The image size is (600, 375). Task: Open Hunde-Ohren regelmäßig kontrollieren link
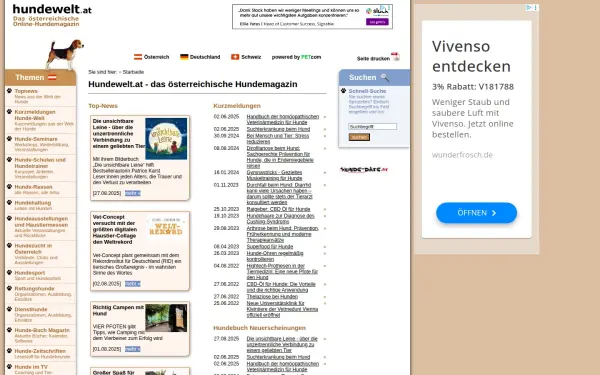pos(275,256)
